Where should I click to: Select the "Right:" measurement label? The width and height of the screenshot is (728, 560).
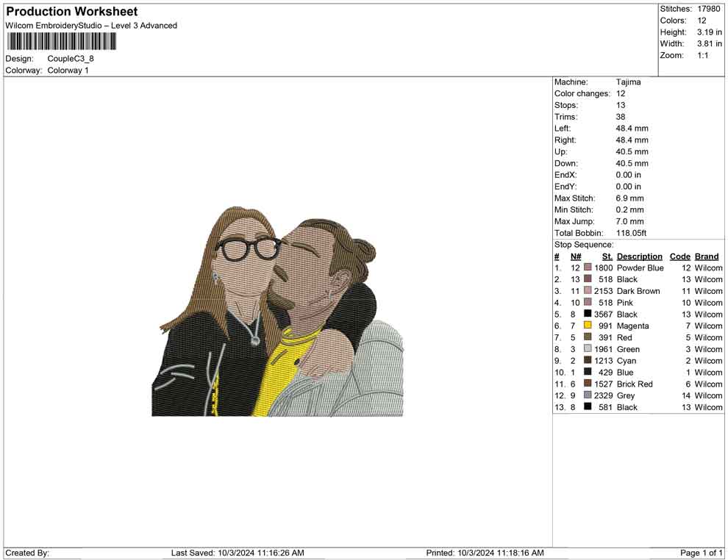[565, 140]
